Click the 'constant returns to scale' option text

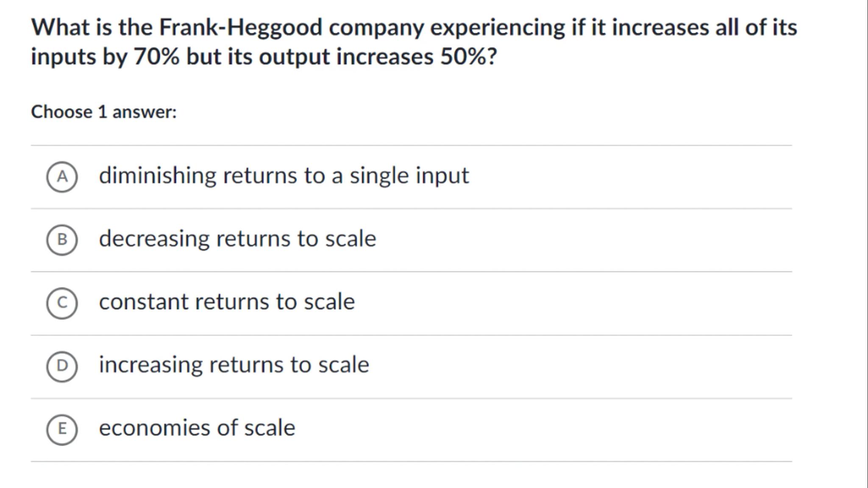[227, 302]
